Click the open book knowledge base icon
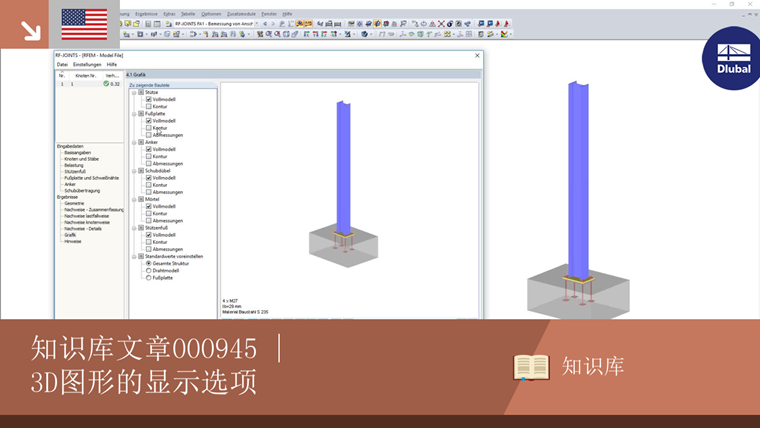Viewport: 760px width, 428px height. coord(531,367)
